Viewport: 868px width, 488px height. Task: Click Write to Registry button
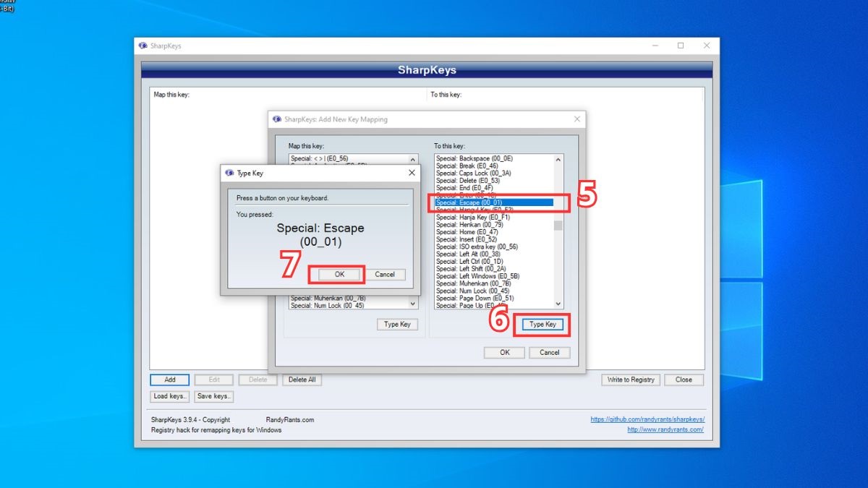[x=631, y=380]
